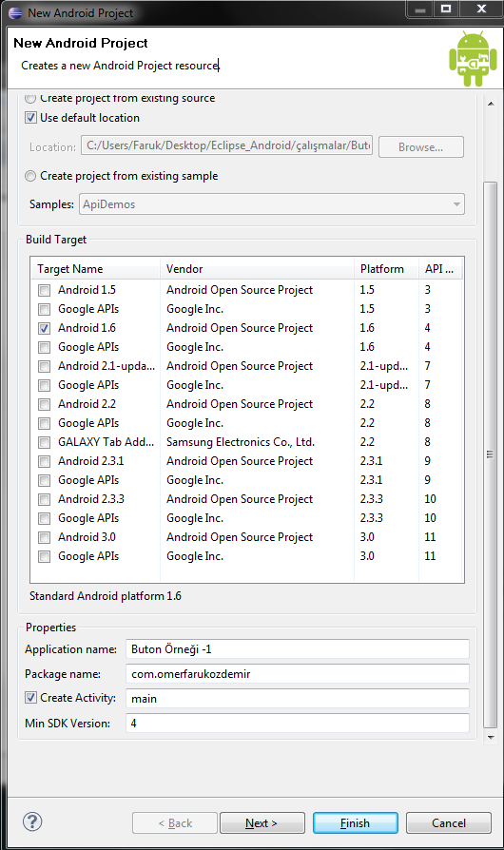Image resolution: width=504 pixels, height=850 pixels.
Task: Uncheck Use default location checkbox
Action: [x=30, y=118]
